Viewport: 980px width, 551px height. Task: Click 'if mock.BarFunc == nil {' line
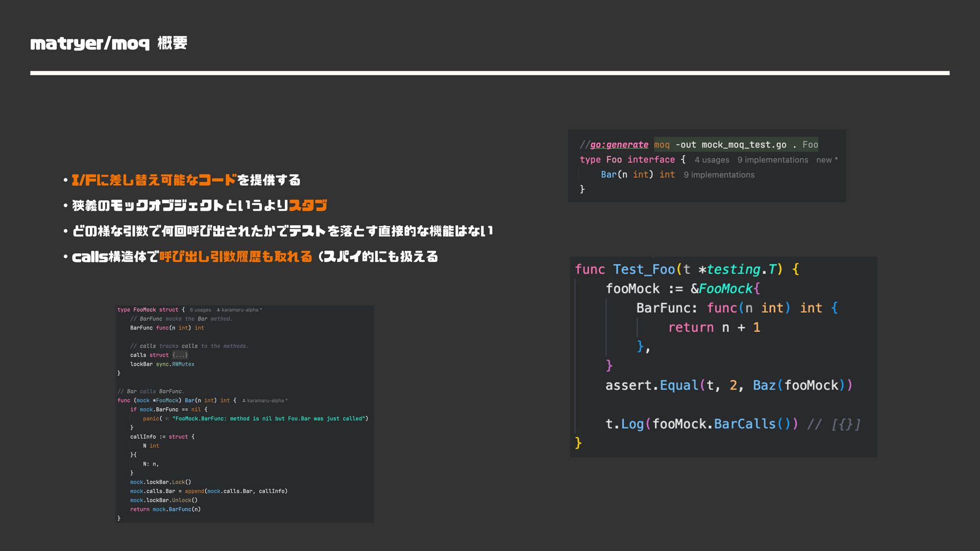tap(169, 410)
